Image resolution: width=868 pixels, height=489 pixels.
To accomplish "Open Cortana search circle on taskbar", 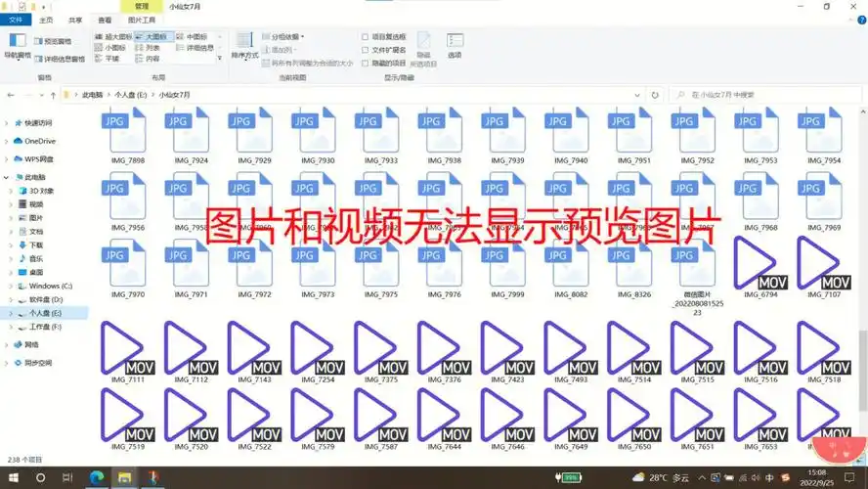I will [40, 477].
